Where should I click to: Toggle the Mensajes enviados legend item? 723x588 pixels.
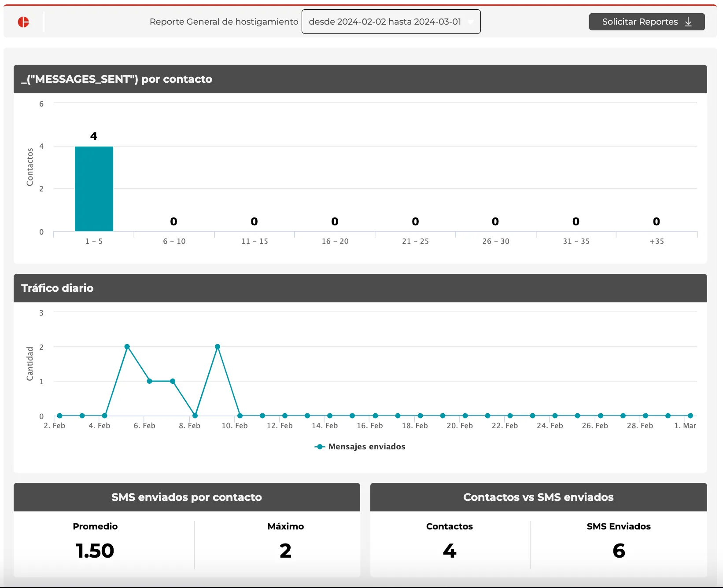click(x=360, y=447)
